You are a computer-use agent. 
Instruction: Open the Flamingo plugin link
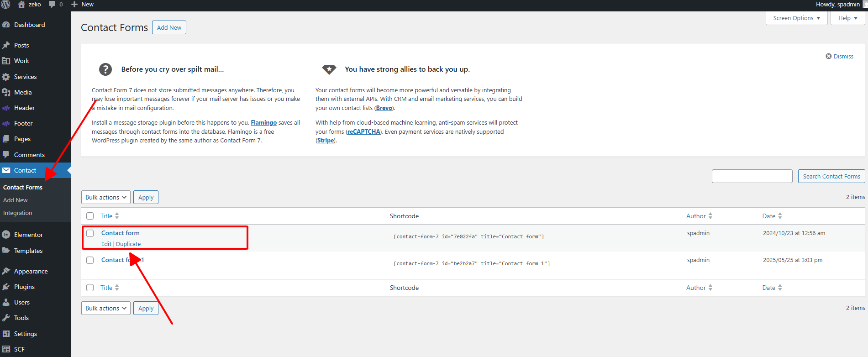(x=263, y=122)
